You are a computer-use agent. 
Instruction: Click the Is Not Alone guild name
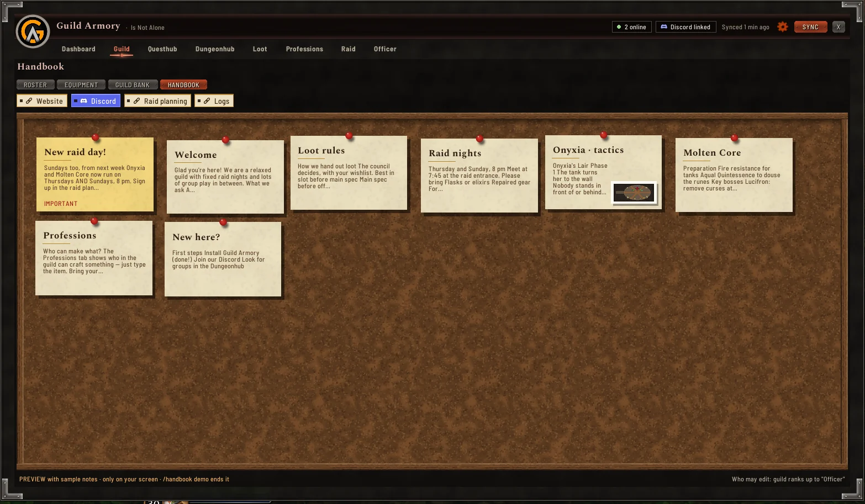[x=147, y=28]
